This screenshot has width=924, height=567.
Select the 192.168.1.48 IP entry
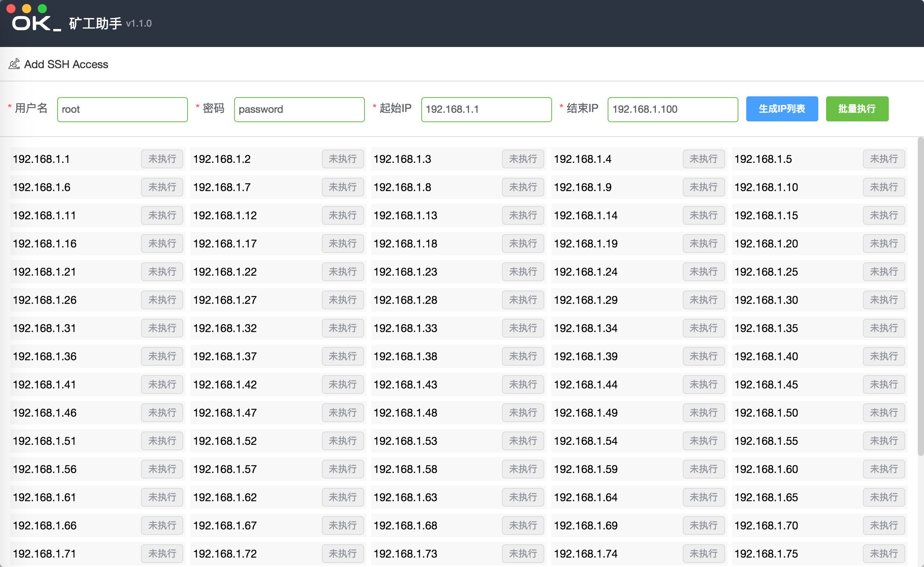[405, 413]
